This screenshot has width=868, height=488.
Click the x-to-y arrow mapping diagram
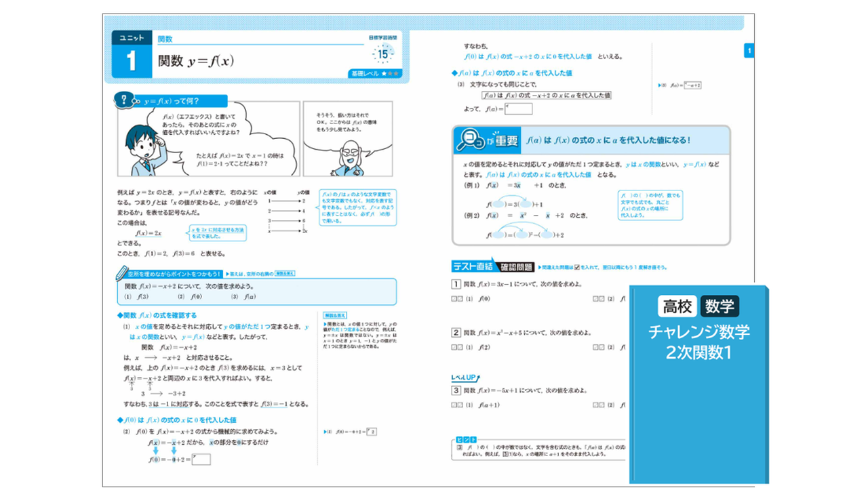click(x=288, y=211)
